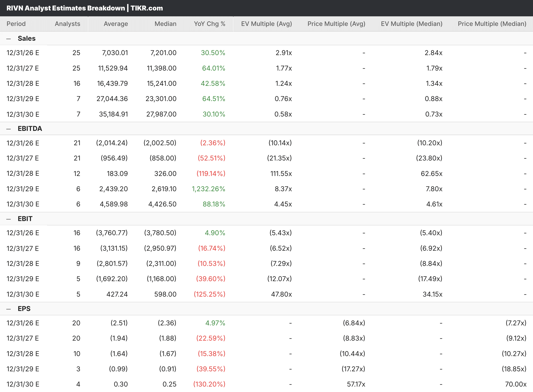The image size is (533, 392).
Task: Select the 111.55x EV multiple cell
Action: click(281, 174)
